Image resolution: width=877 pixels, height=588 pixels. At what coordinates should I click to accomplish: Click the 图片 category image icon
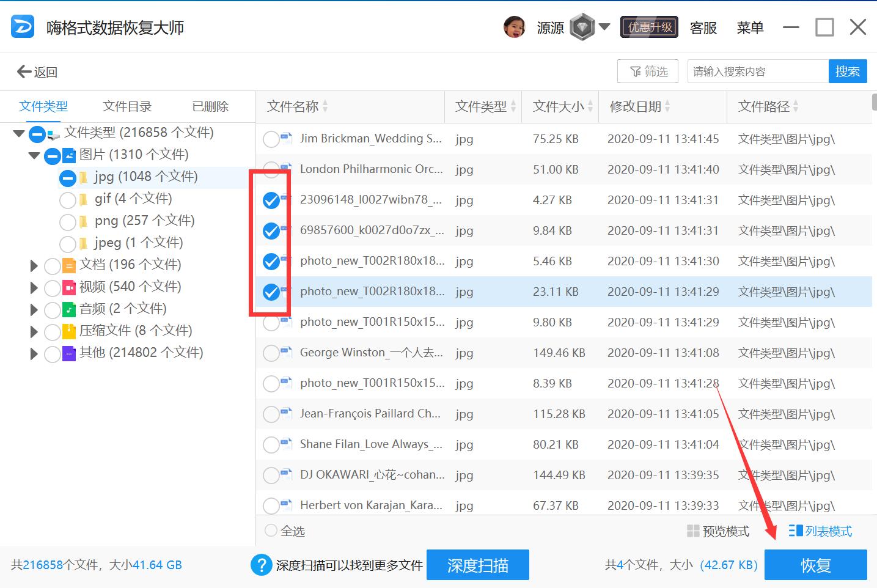coord(69,155)
